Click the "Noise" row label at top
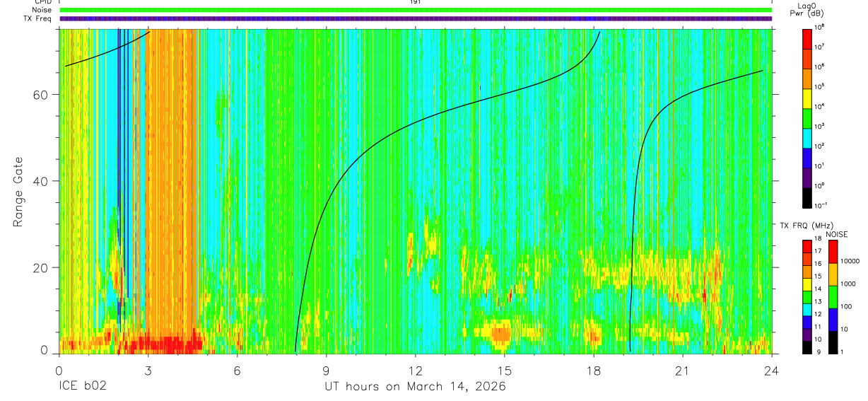 (x=42, y=10)
